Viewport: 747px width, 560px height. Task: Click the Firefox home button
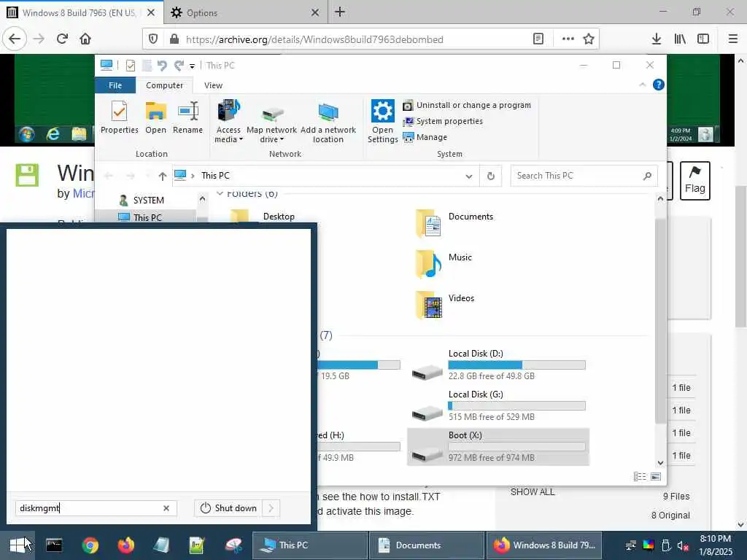(85, 39)
